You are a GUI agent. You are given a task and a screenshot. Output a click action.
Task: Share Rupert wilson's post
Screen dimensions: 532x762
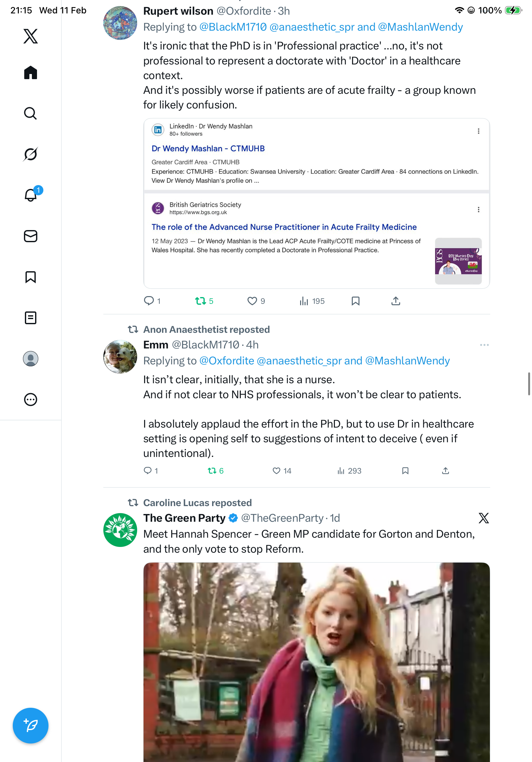point(396,301)
